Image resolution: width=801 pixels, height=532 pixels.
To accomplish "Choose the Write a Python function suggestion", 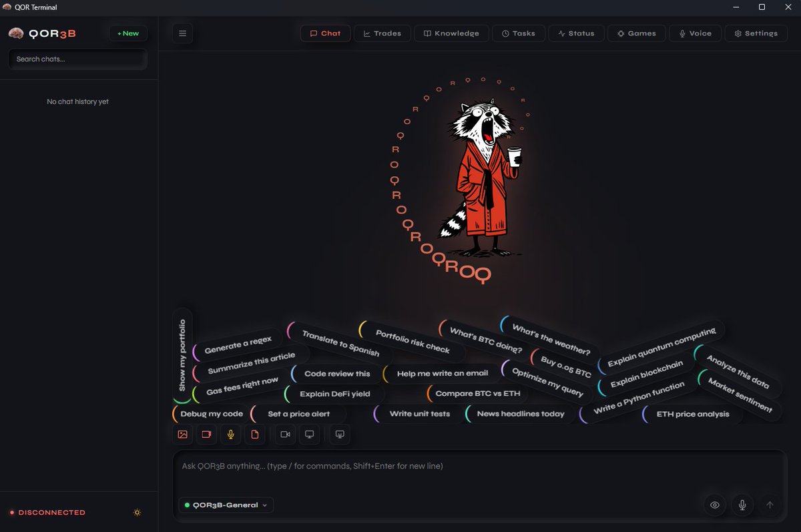I will pos(637,398).
